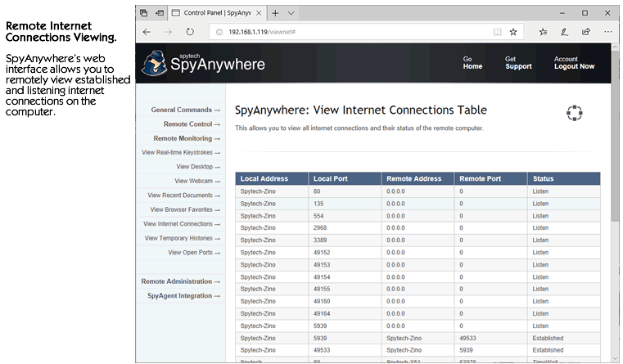
Task: Click the add notes pen icon
Action: coord(564,32)
